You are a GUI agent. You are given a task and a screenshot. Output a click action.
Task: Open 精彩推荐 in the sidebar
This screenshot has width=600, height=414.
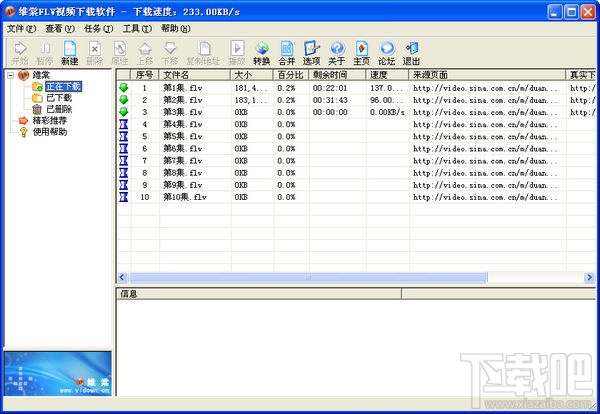point(50,121)
